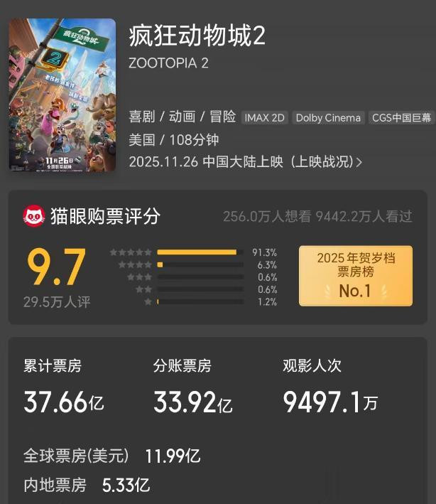
Task: Click the 91.3% five-star rating bar
Action: click(x=200, y=252)
